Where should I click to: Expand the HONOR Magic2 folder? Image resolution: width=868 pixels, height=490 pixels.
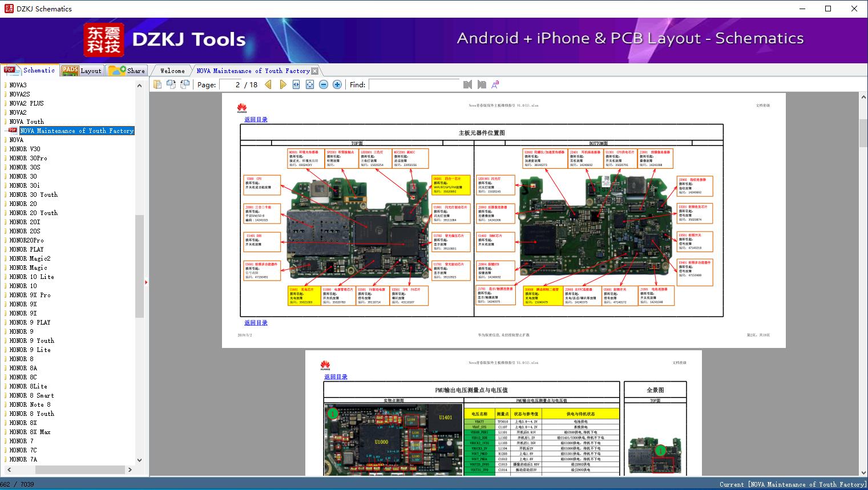tap(30, 258)
